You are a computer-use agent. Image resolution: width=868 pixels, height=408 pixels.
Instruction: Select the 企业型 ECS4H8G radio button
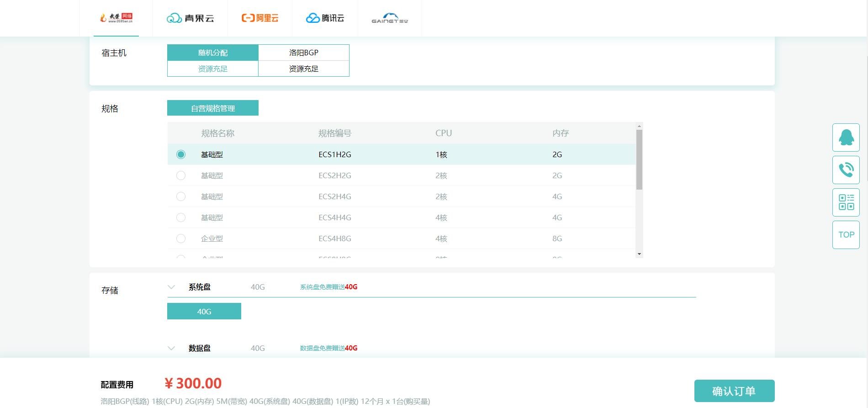point(181,238)
